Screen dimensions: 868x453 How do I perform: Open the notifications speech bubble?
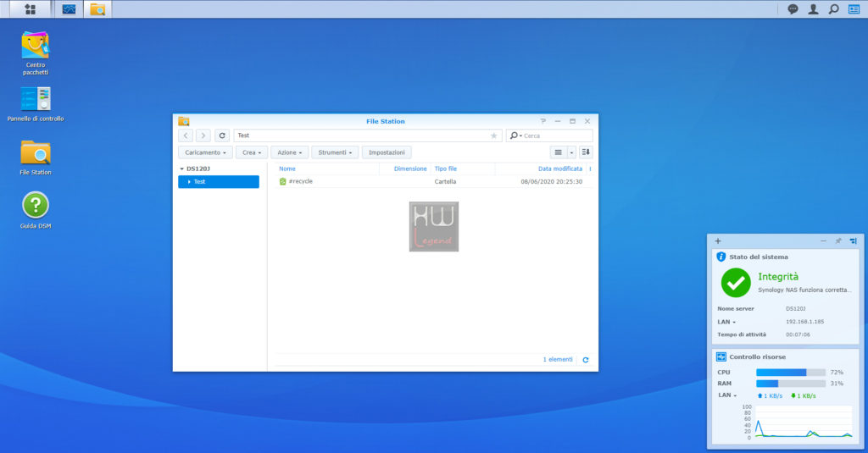pos(793,8)
